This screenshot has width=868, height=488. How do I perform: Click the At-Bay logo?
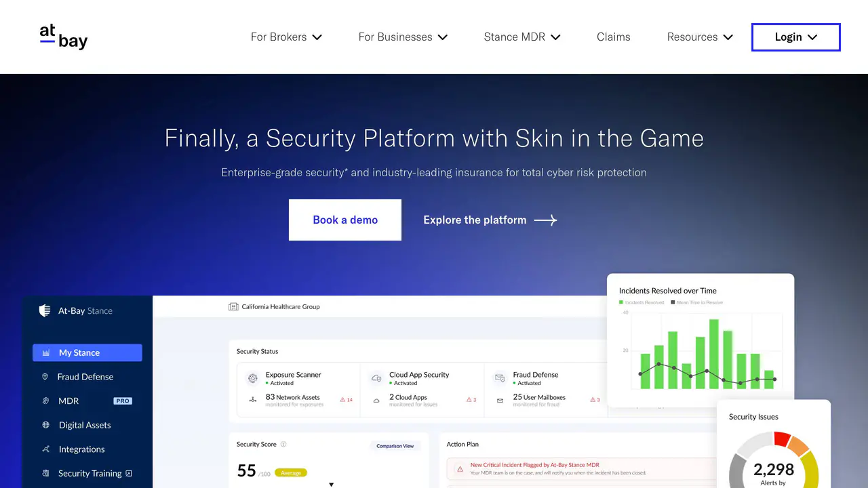(x=64, y=37)
